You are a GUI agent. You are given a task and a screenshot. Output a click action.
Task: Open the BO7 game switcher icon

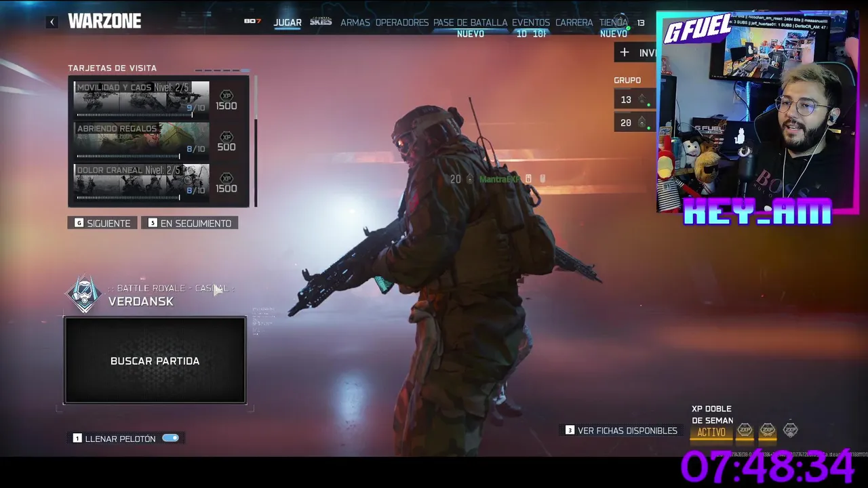[252, 22]
